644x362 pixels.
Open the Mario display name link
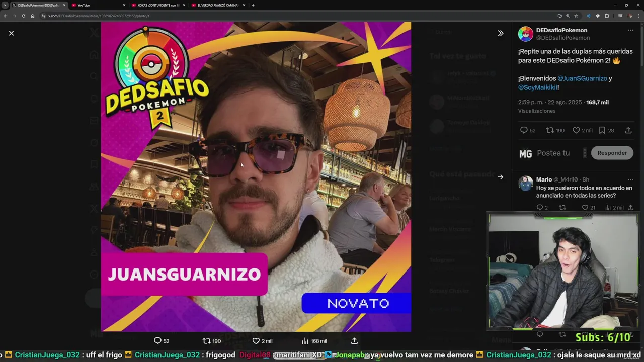[x=544, y=179]
